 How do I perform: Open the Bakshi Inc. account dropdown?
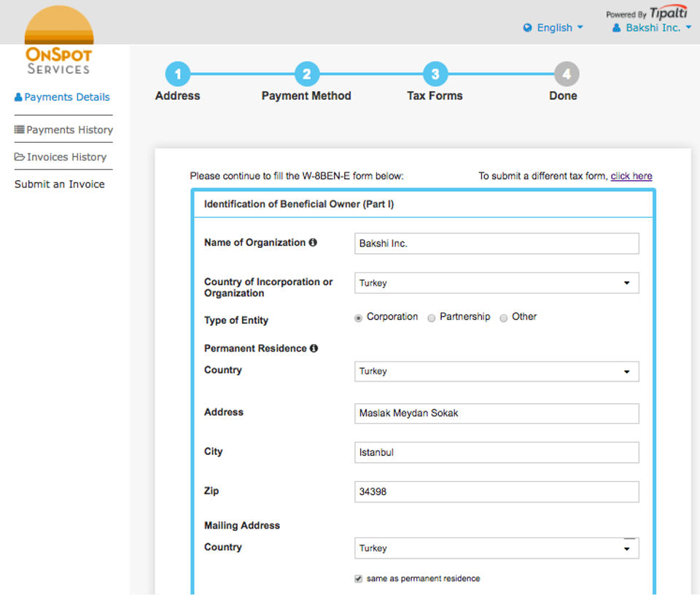pyautogui.click(x=652, y=28)
